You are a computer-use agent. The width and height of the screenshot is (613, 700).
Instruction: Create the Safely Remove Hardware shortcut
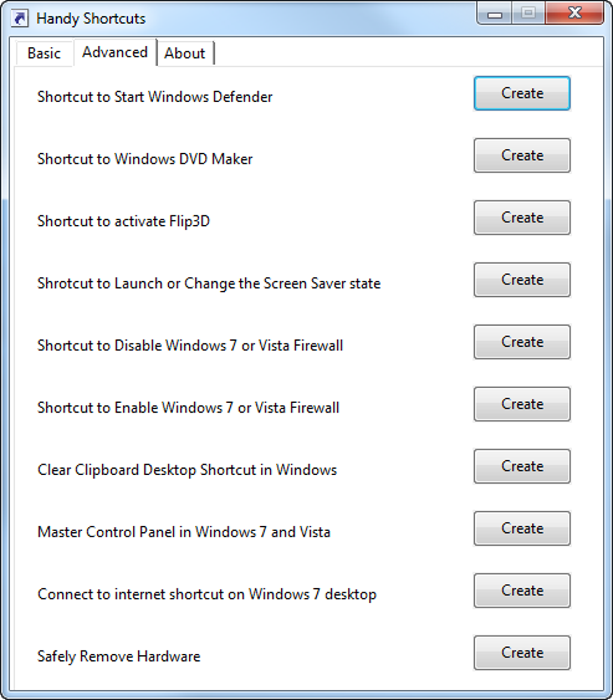[522, 653]
